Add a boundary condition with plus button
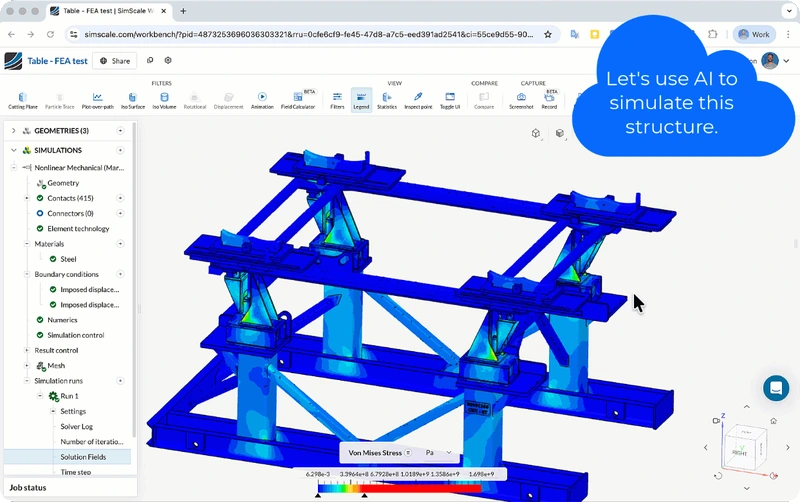 pyautogui.click(x=120, y=274)
